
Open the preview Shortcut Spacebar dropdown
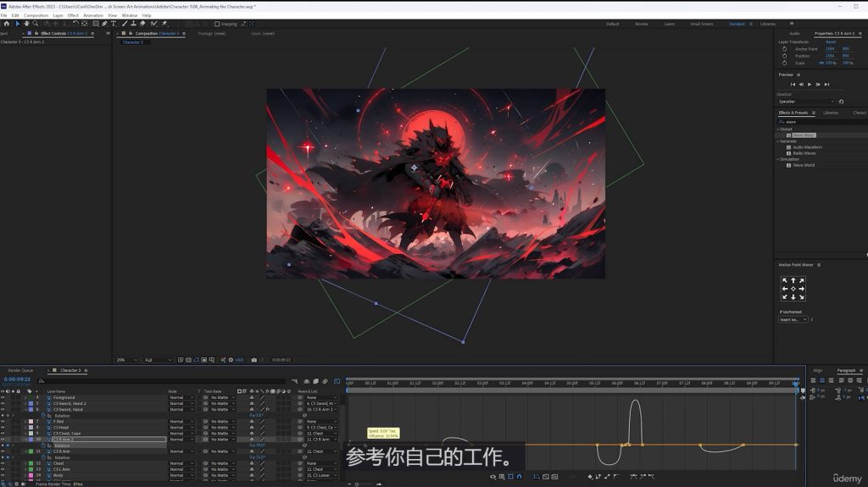(806, 102)
